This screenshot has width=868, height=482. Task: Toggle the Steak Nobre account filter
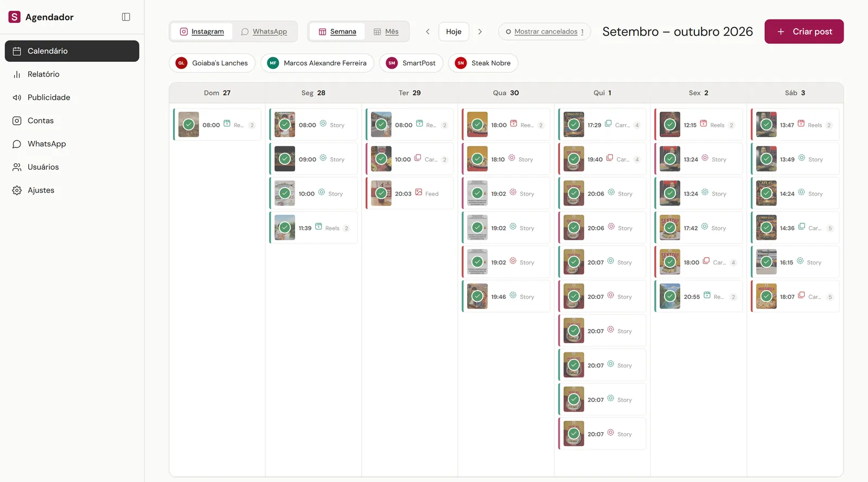483,63
